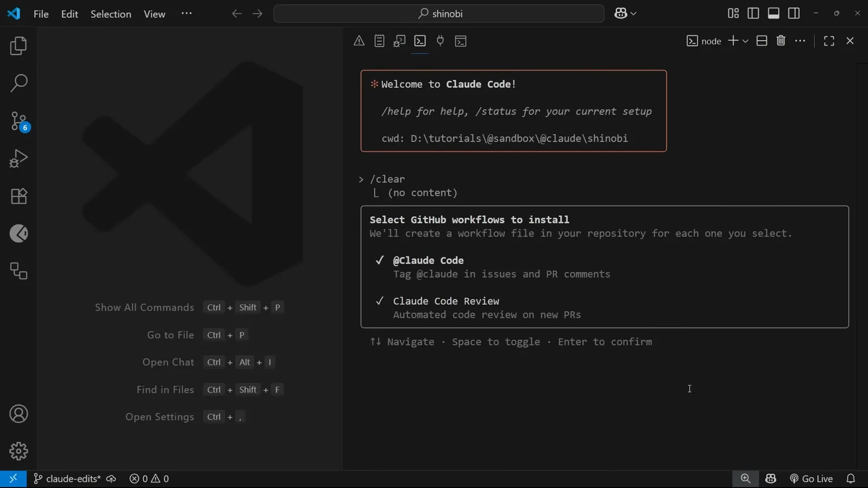Open notifications bell in status bar
This screenshot has height=488, width=868.
click(851, 479)
